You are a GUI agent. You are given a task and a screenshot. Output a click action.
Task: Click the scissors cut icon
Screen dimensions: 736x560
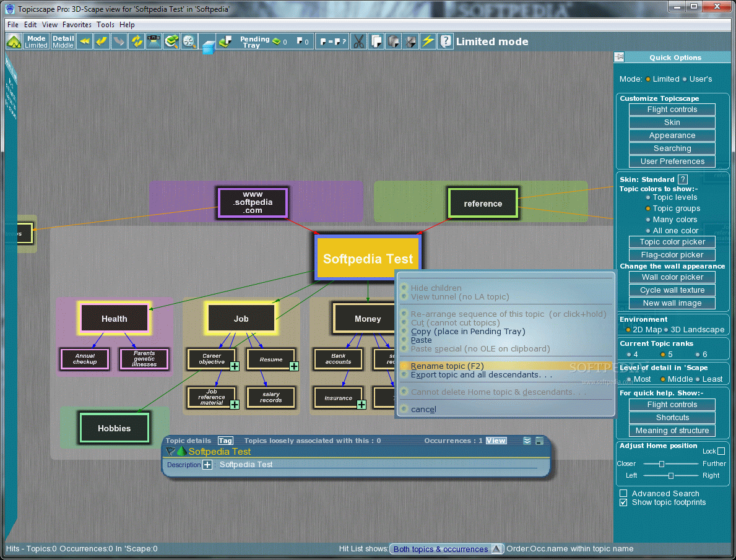click(358, 42)
